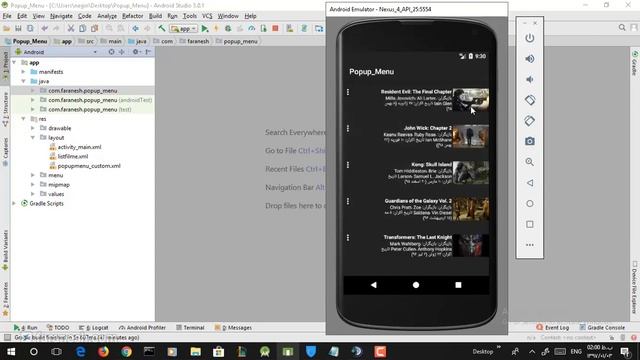Open the Terminal tool window

(x=190, y=327)
